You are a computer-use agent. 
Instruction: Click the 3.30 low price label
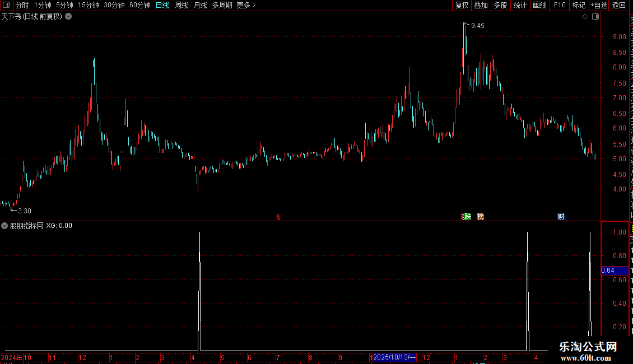24,211
